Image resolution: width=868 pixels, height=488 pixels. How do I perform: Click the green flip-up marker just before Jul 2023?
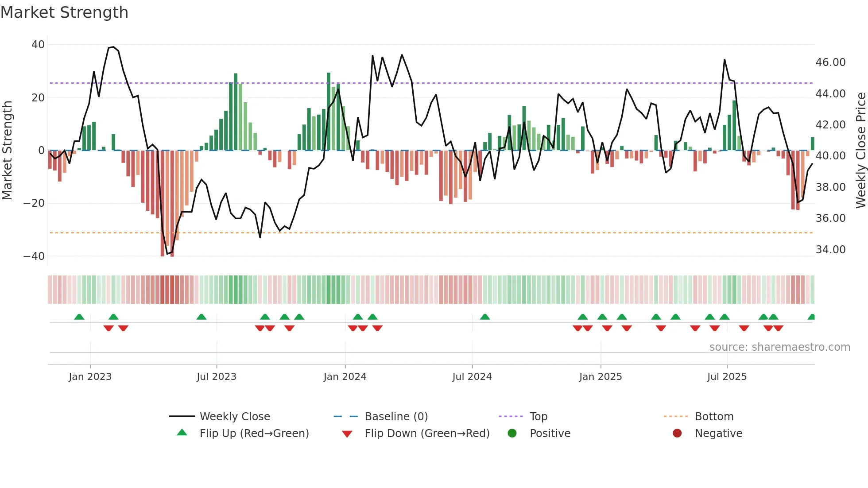[201, 317]
